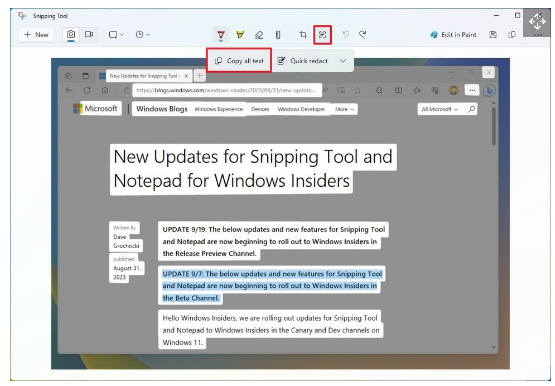Click the close X on captured browser window
555x386 pixels.
click(488, 73)
